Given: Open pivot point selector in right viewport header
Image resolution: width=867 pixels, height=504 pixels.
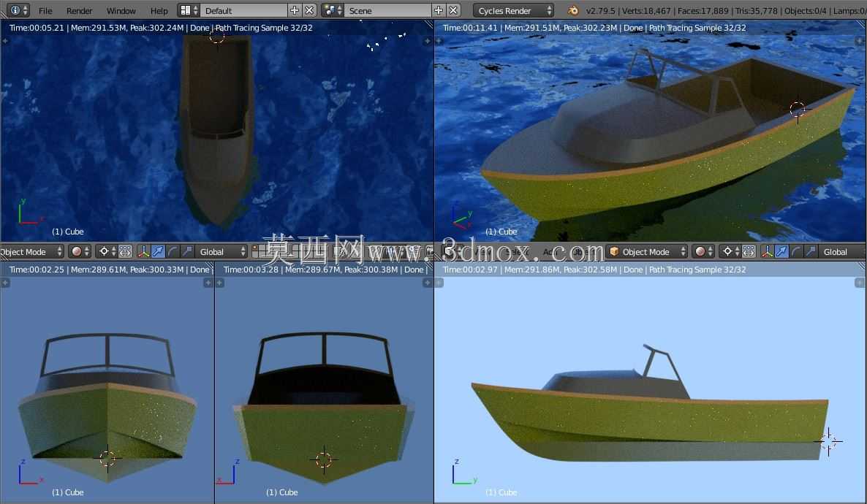Looking at the screenshot, I should point(730,251).
